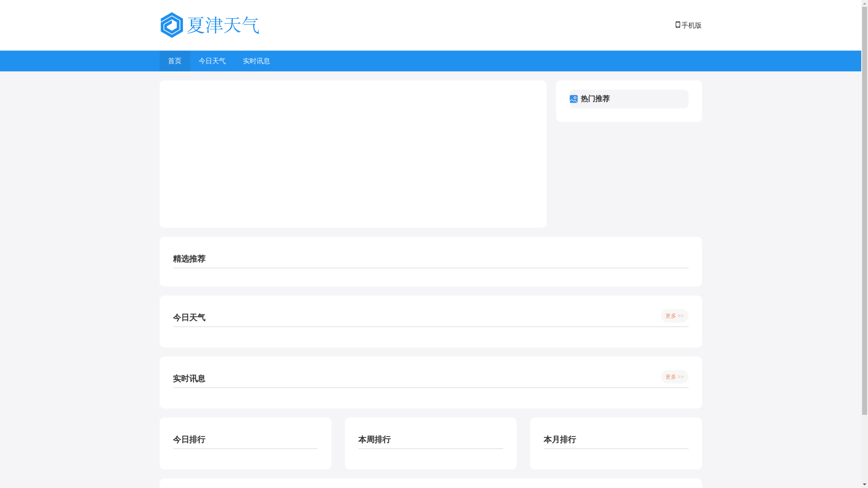Click the scrollbar down arrow
This screenshot has height=488, width=868.
(864, 484)
